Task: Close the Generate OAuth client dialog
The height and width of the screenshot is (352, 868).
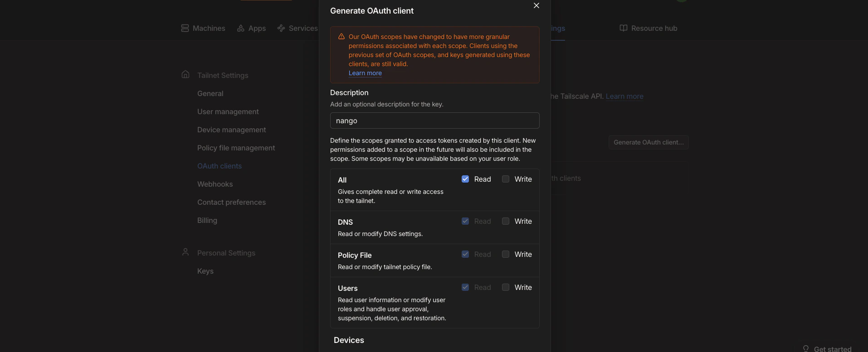Action: click(x=536, y=5)
